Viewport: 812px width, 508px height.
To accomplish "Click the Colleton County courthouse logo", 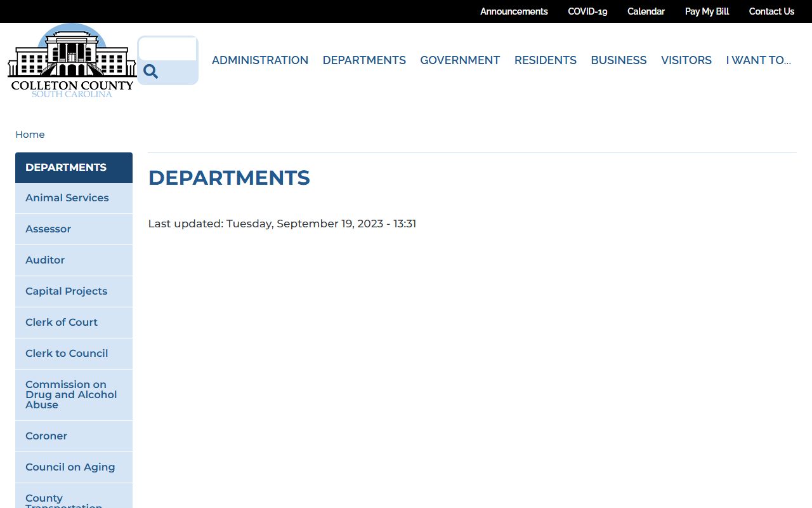I will click(x=72, y=60).
